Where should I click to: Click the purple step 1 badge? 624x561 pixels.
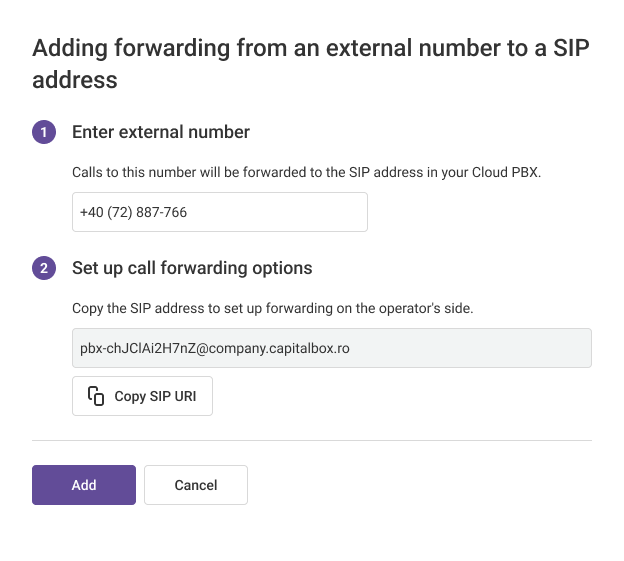44,132
